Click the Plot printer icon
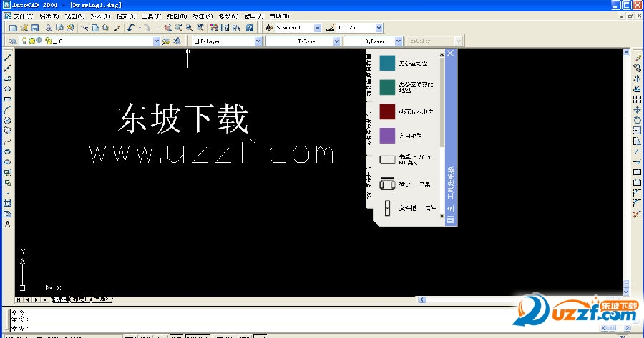Viewport: 644px width, 338px height. click(x=49, y=28)
